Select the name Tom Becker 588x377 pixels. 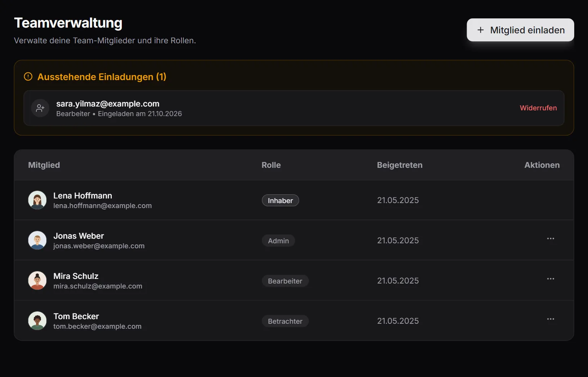tap(76, 316)
